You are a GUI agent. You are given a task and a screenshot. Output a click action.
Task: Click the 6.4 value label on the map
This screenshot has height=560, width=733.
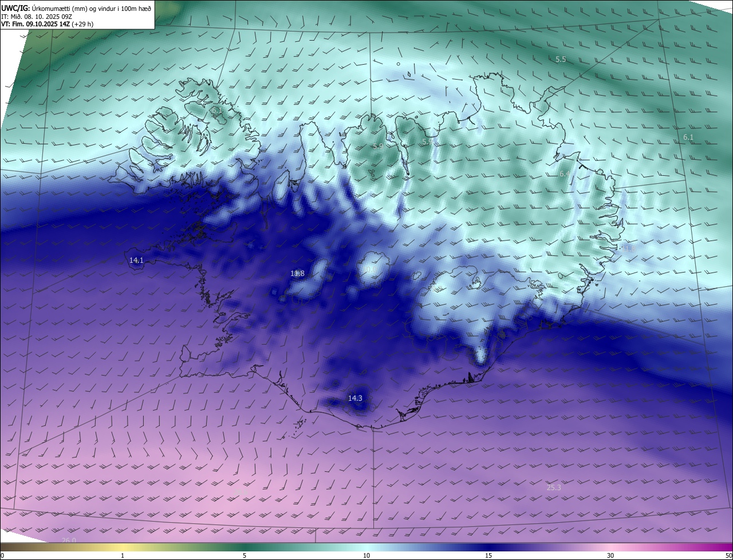(x=565, y=173)
